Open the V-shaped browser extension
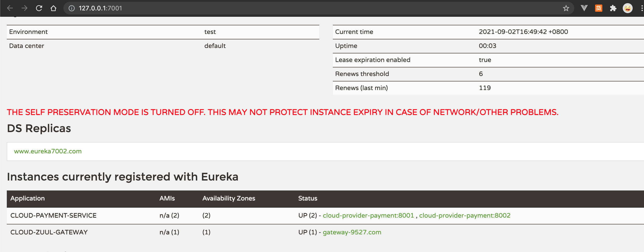This screenshot has width=644, height=252. (x=584, y=8)
